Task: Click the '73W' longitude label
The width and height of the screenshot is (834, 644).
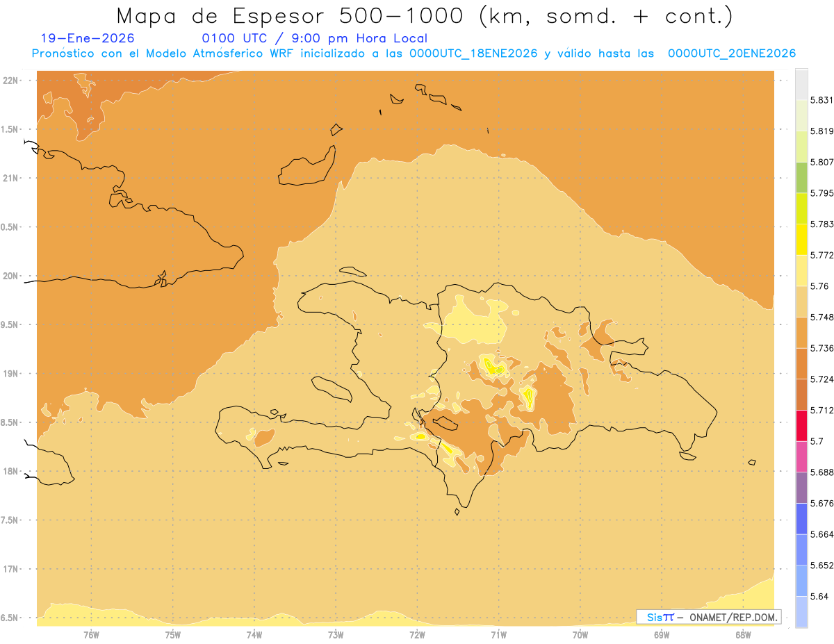Action: click(x=336, y=634)
